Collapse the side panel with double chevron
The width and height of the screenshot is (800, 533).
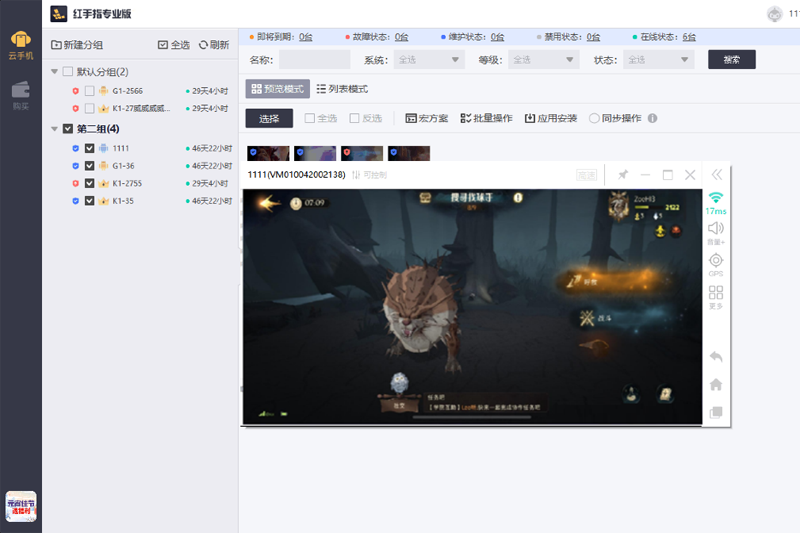point(717,175)
